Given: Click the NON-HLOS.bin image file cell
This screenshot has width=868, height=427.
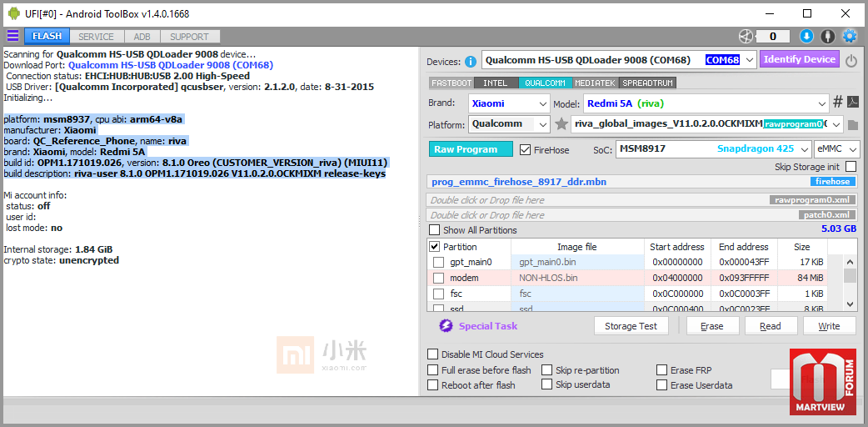Looking at the screenshot, I should coord(578,278).
